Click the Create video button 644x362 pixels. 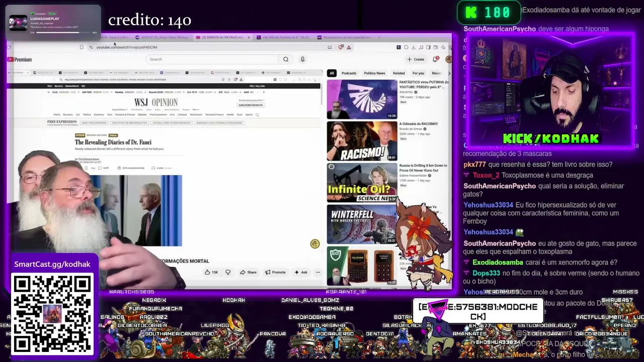pos(416,59)
